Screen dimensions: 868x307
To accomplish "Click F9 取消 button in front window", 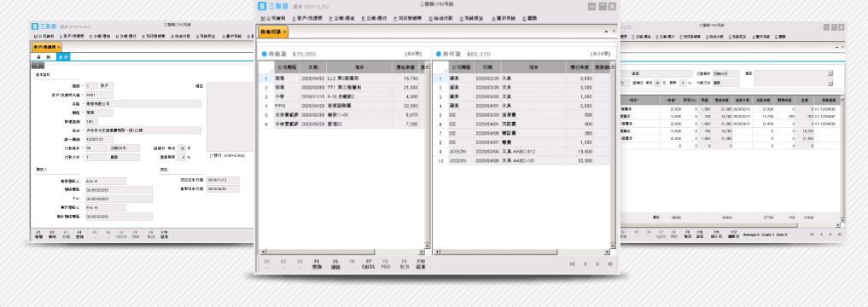I will pos(404,264).
